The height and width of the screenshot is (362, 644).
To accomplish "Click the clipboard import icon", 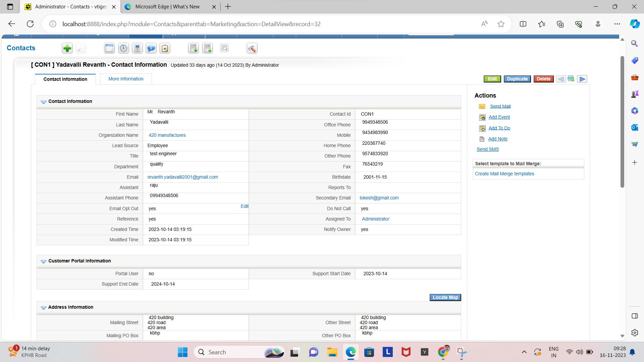I will [x=165, y=48].
